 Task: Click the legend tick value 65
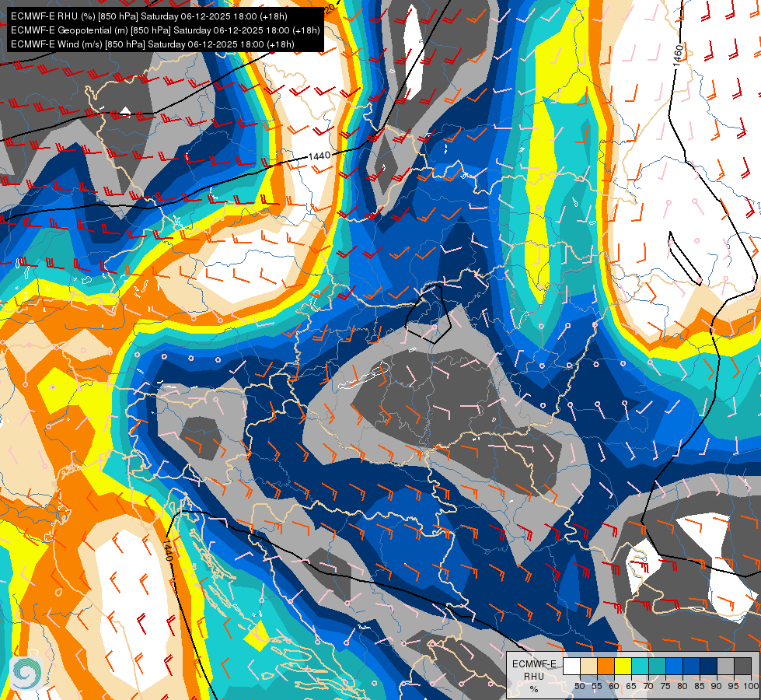click(631, 686)
